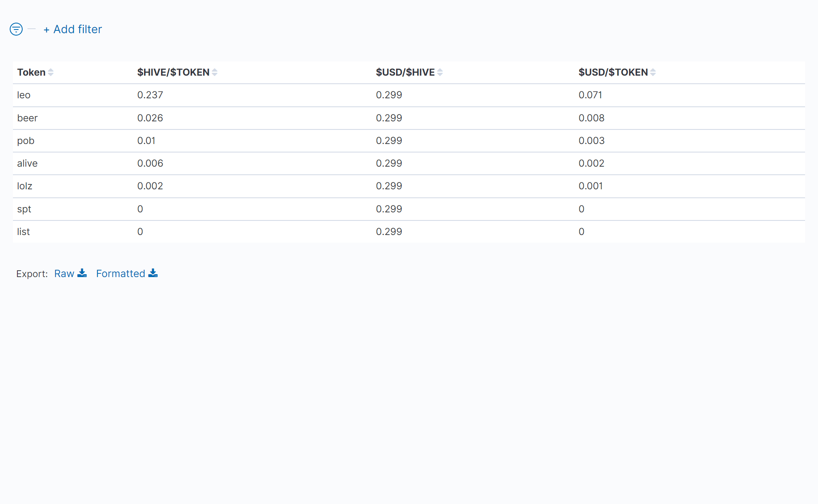Sort by the Token column arrows
Screen dimensions: 818x504
(51, 72)
